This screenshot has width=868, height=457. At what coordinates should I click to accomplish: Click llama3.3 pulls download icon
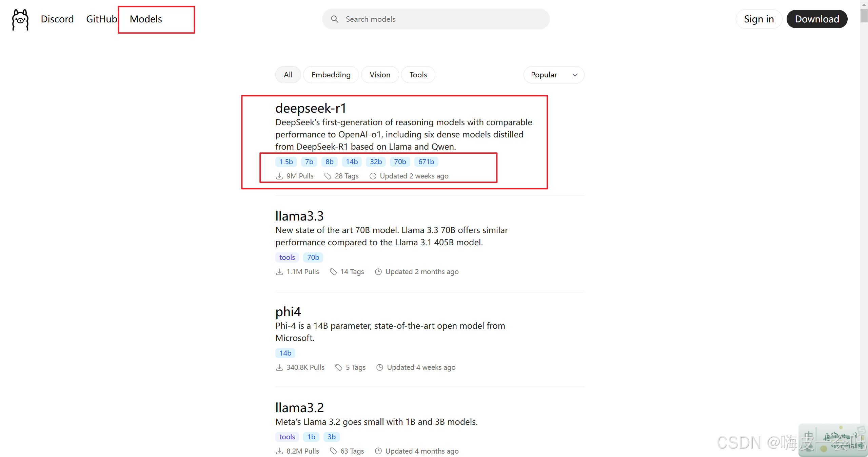(279, 272)
